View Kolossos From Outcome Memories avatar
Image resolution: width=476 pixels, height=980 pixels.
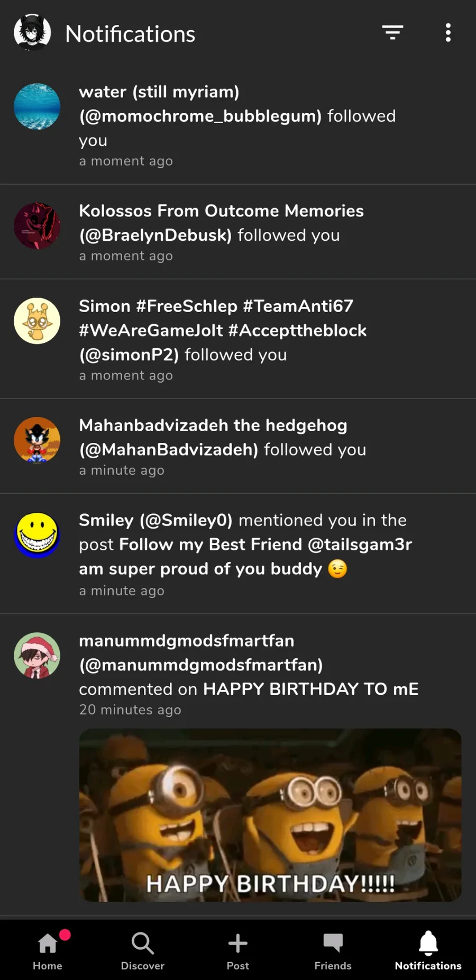[x=37, y=226]
